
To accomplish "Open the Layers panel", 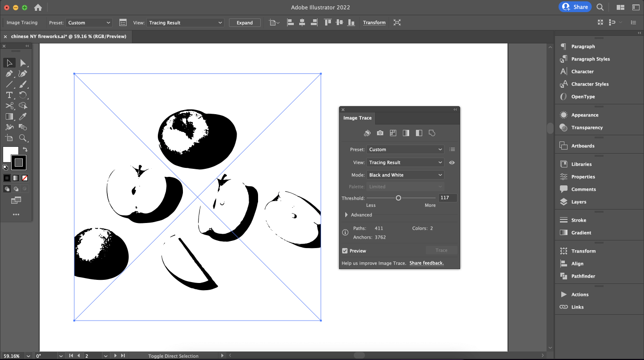I will click(578, 202).
